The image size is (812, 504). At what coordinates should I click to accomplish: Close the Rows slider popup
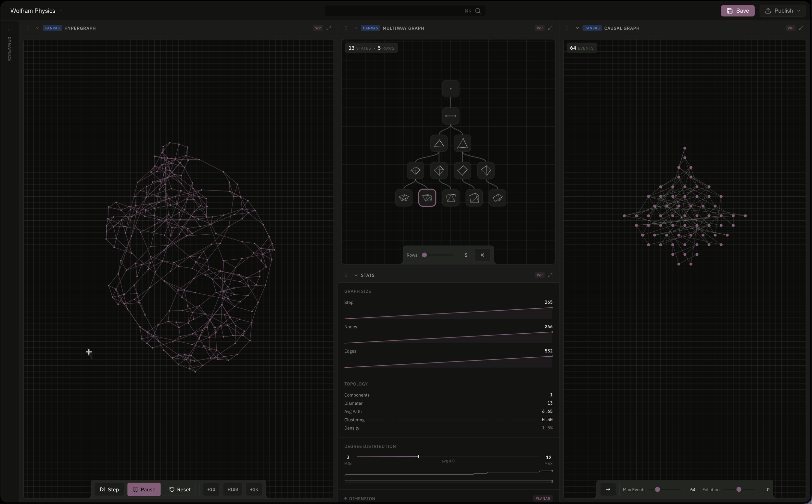pos(482,255)
